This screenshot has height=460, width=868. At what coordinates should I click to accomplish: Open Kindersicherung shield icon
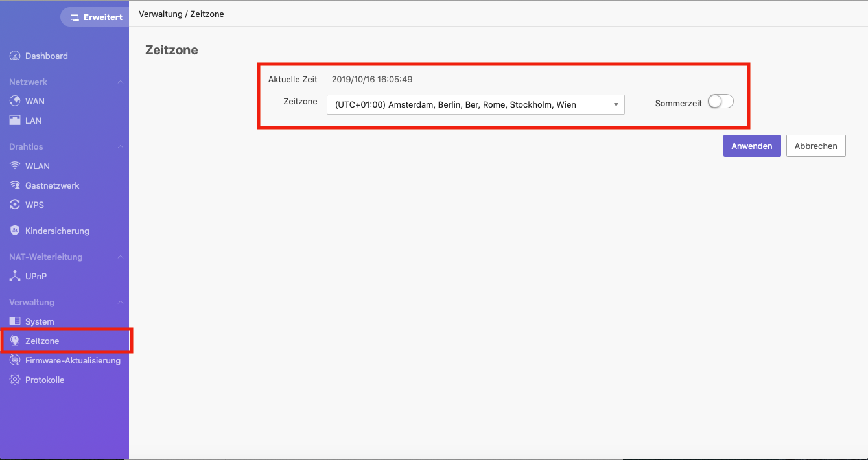pos(15,231)
